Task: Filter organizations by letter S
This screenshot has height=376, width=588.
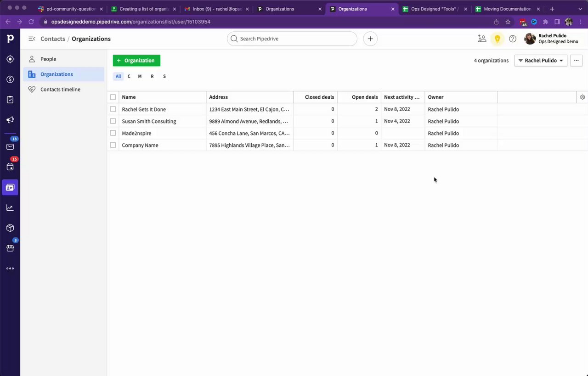Action: click(x=164, y=77)
